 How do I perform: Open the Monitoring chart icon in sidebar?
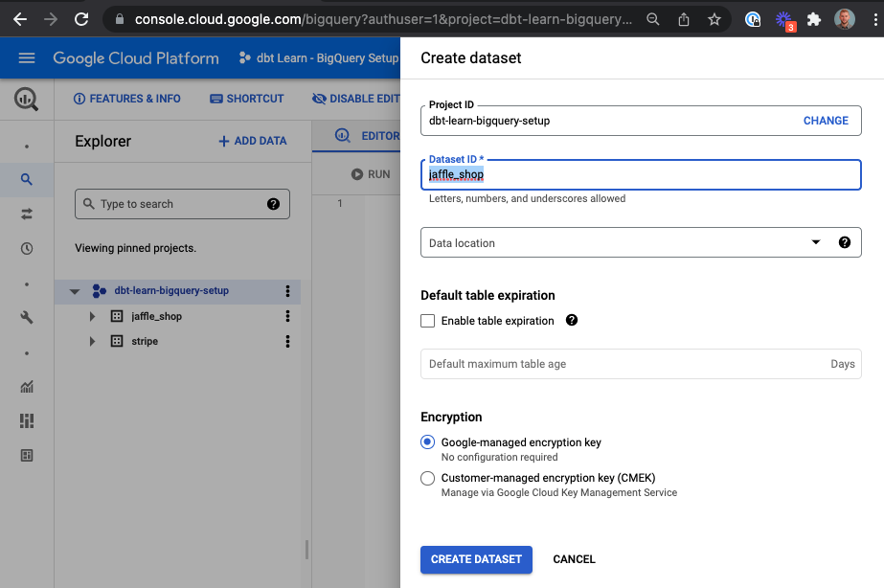point(26,387)
